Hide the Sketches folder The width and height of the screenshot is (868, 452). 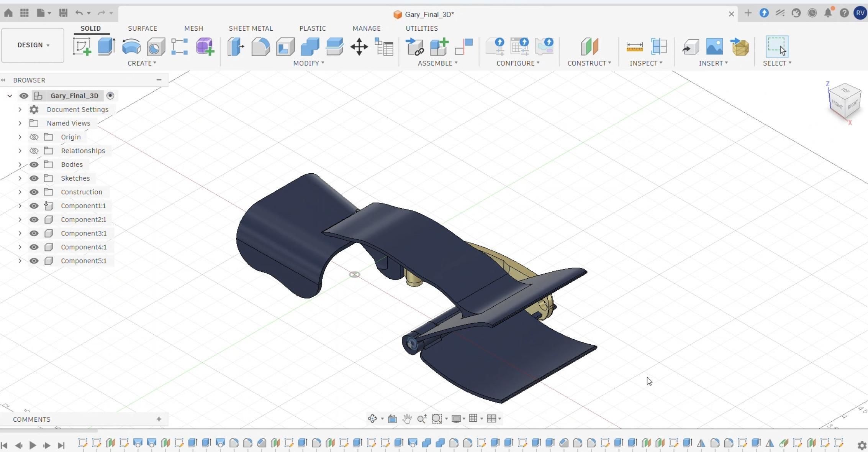34,178
